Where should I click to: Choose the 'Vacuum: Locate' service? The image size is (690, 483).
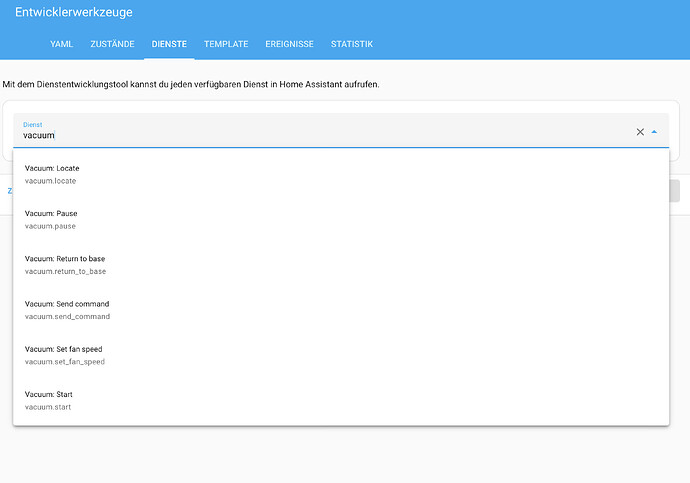[341, 174]
